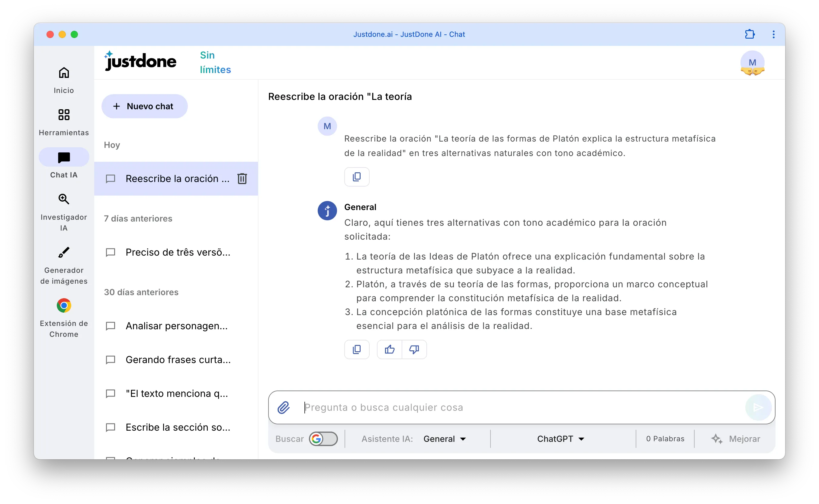Click the paperclip attachment icon
This screenshot has width=819, height=504.
pos(284,407)
